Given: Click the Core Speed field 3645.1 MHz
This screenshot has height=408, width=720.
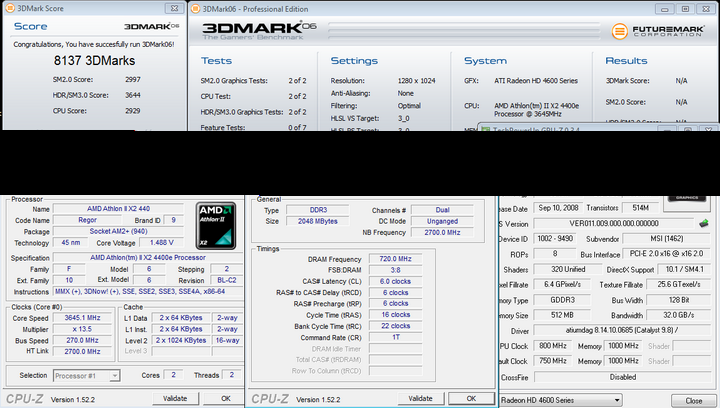Looking at the screenshot, I should click(82, 318).
